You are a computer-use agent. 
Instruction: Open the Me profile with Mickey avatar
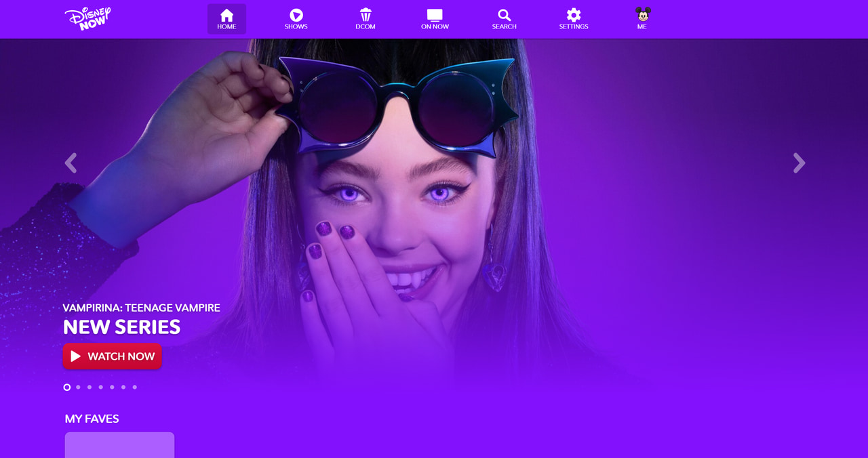(x=642, y=19)
